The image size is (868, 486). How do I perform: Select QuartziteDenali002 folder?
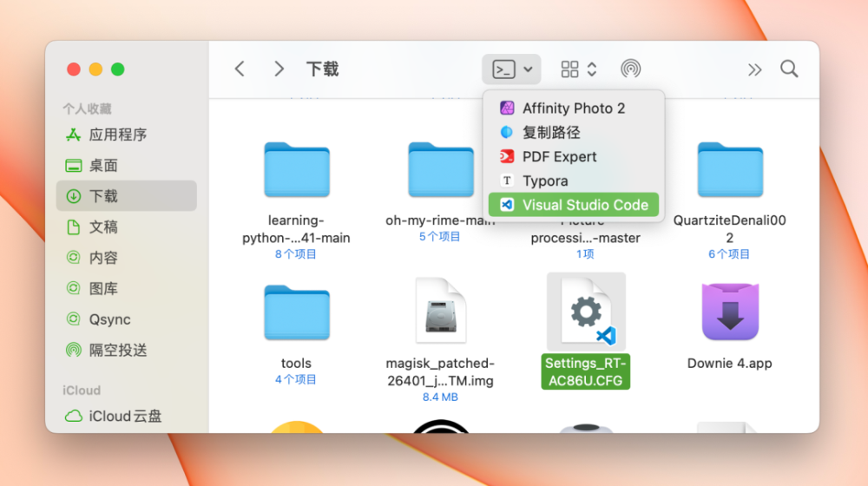click(730, 170)
